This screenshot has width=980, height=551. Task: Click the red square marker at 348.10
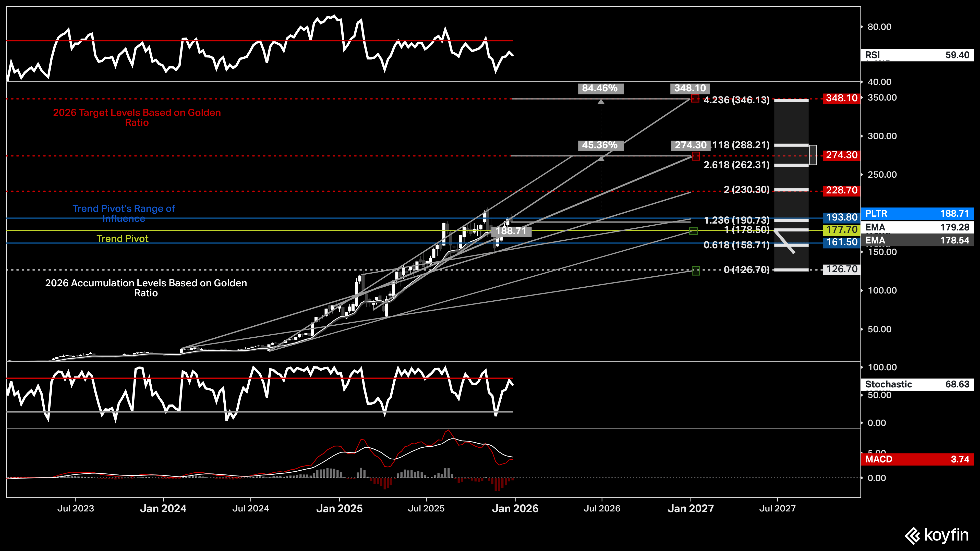point(695,99)
